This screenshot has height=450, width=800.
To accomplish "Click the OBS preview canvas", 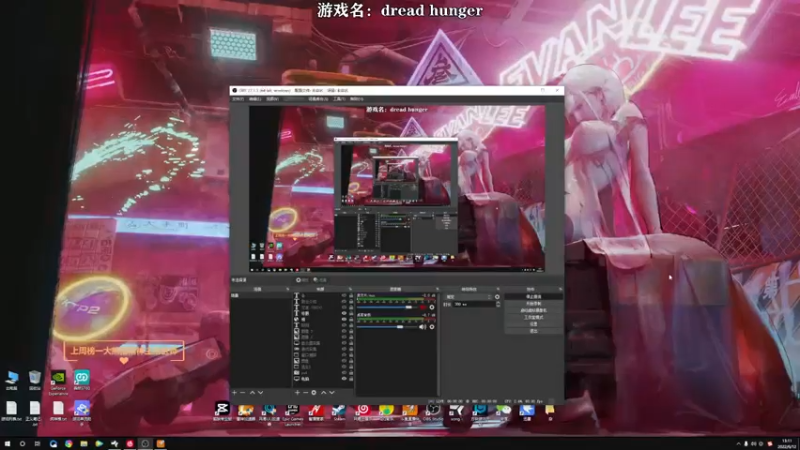I will coord(397,188).
